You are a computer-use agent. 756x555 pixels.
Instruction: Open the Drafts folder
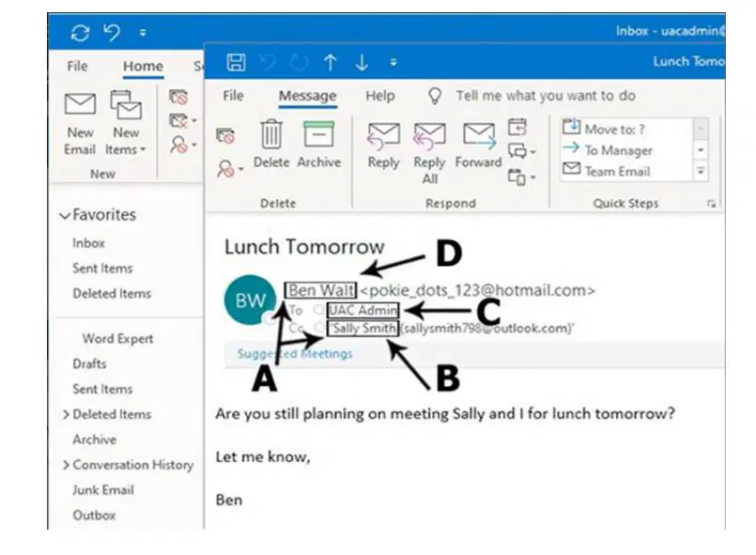[89, 363]
